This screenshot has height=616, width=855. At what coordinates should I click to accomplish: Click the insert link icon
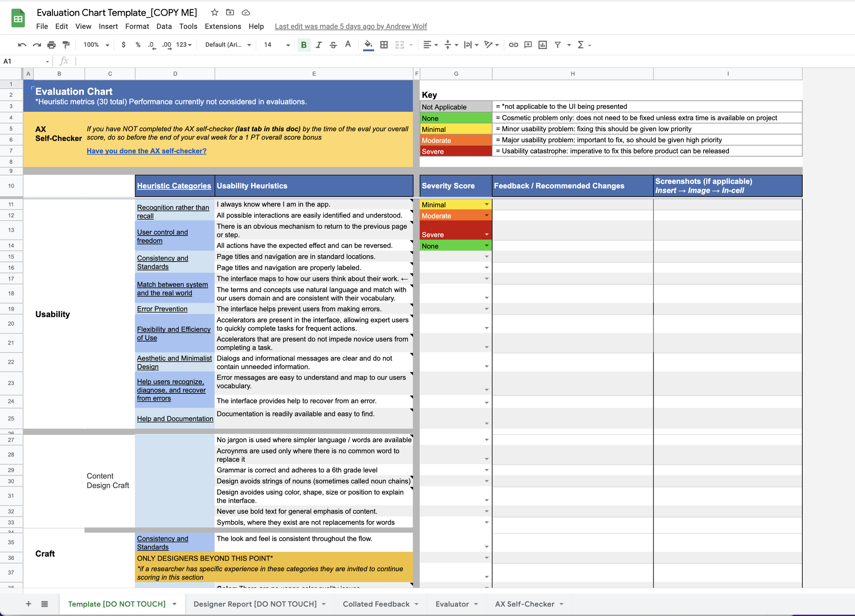(513, 45)
